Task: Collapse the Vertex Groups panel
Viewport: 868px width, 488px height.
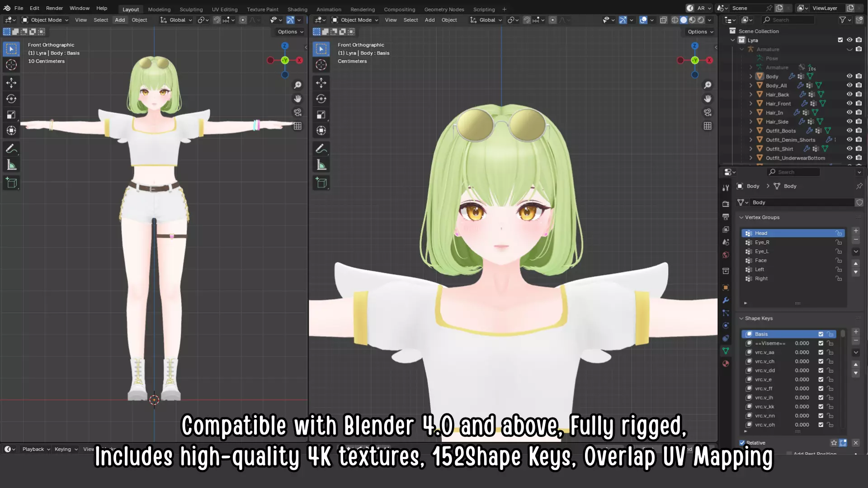Action: coord(741,217)
